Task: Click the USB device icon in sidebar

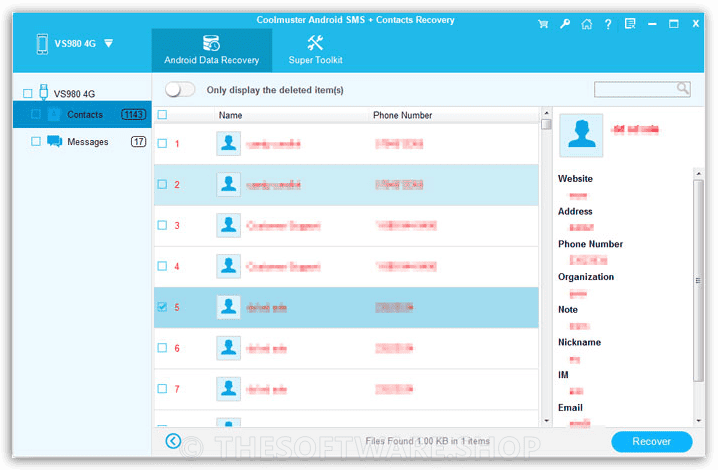Action: [44, 92]
